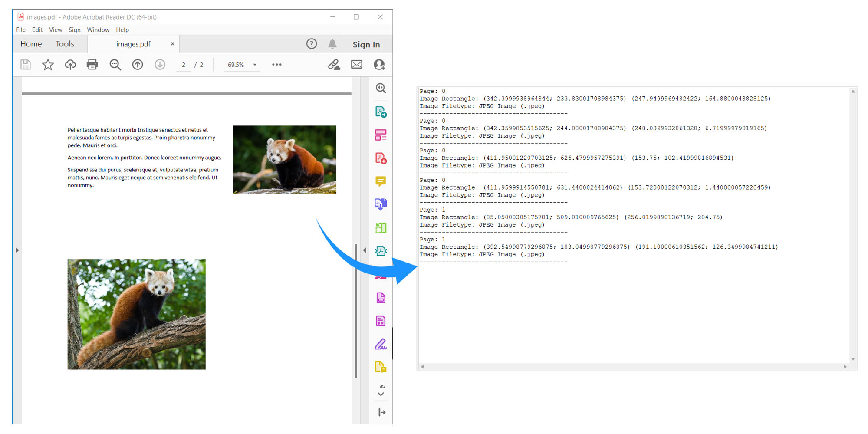868x434 pixels.
Task: Click the Sign In button
Action: 366,44
